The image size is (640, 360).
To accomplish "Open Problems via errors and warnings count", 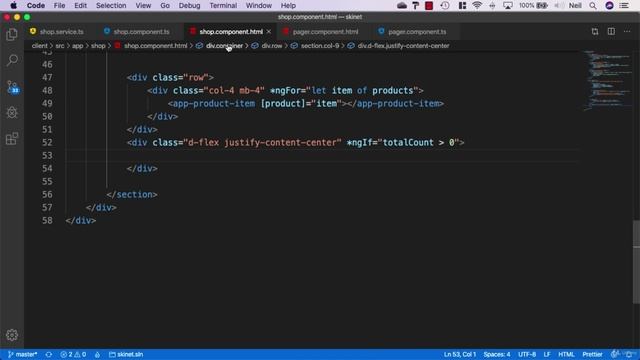I will pyautogui.click(x=73, y=354).
